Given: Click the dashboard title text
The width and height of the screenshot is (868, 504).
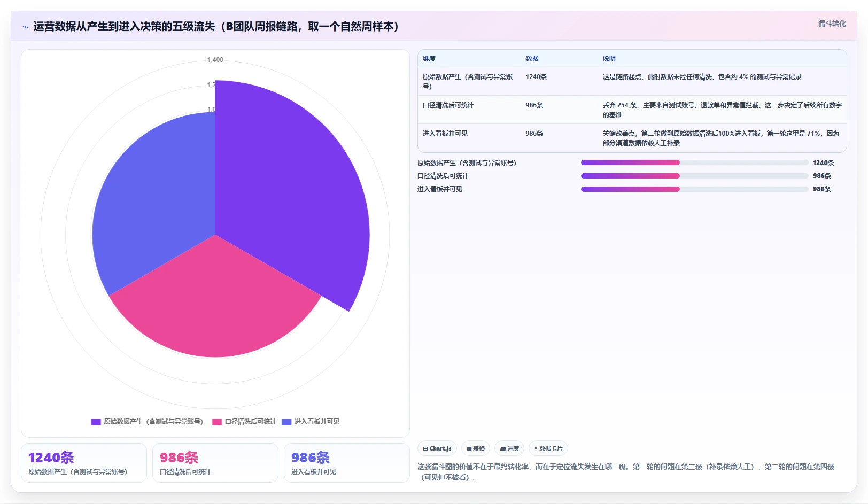Looking at the screenshot, I should pyautogui.click(x=216, y=27).
